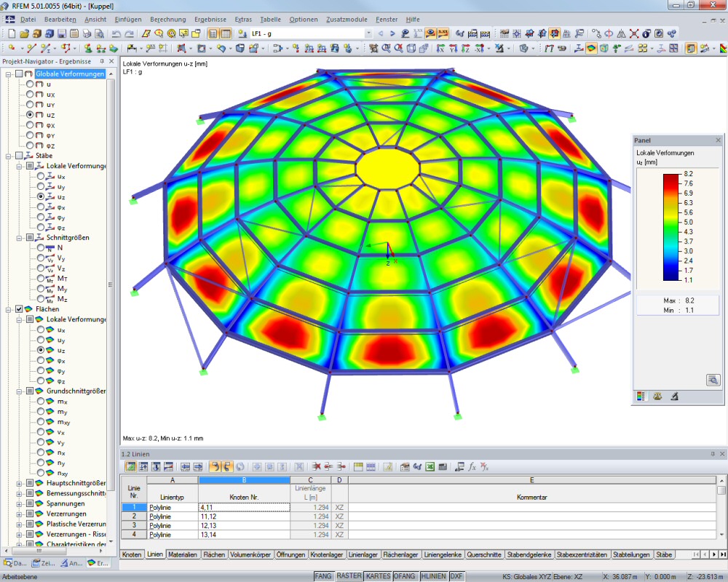The width and height of the screenshot is (728, 582).
Task: Click the fx formula icon in table toolbar
Action: (x=472, y=466)
